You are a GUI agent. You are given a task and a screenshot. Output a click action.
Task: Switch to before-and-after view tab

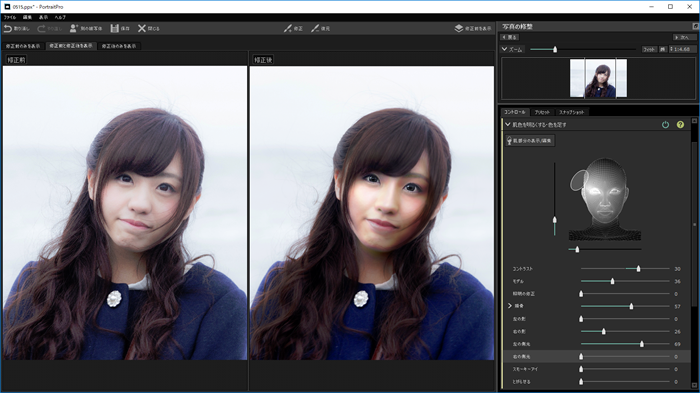tap(71, 46)
